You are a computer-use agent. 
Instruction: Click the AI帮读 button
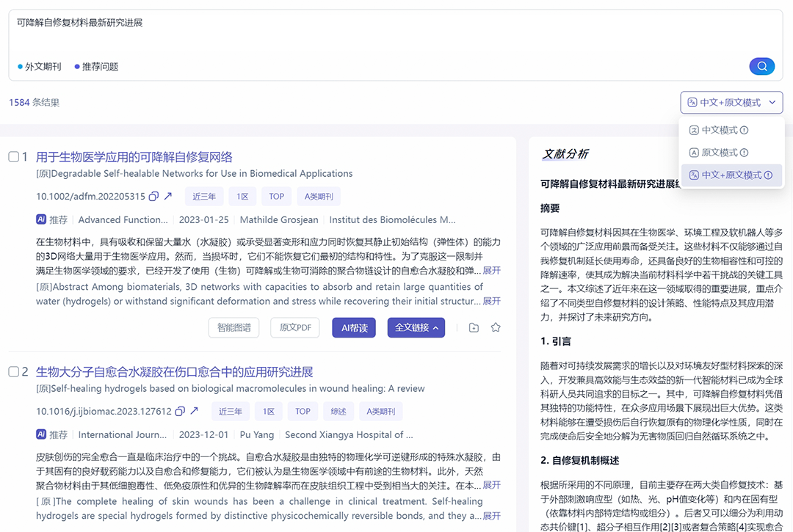354,328
